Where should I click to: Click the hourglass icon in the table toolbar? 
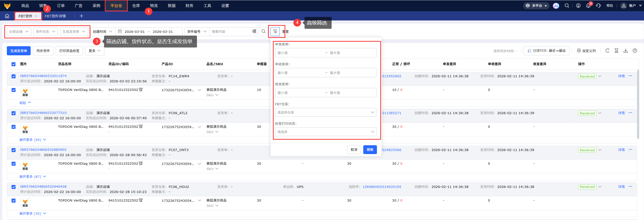pos(616,51)
